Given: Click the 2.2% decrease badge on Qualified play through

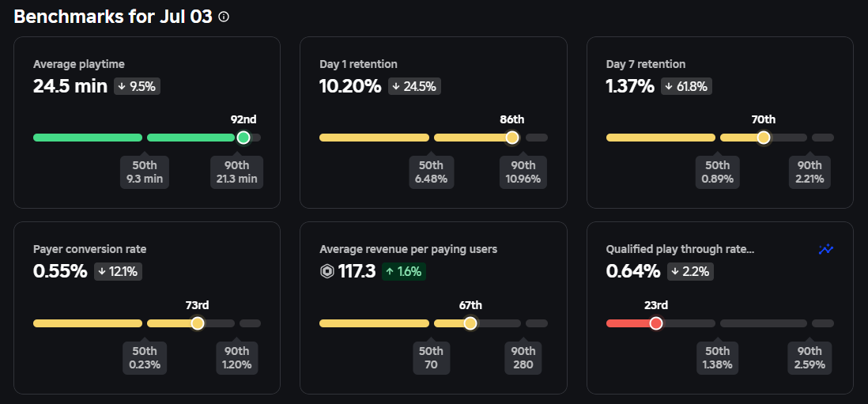Looking at the screenshot, I should pyautogui.click(x=691, y=272).
